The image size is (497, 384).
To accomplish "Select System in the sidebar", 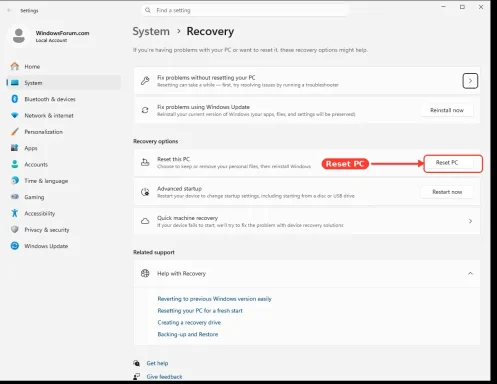I will 63,83.
